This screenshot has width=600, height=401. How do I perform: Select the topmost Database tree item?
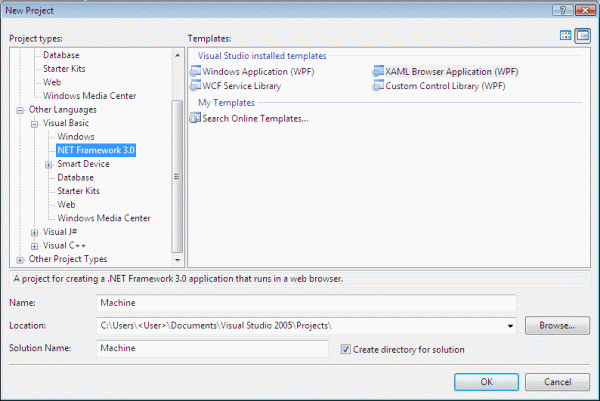tap(61, 55)
